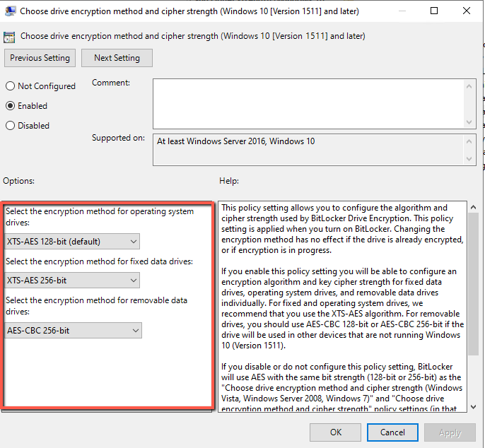Viewport: 485px width, 448px height.
Task: Open the operating system drives encryption dropdown
Action: [72, 242]
